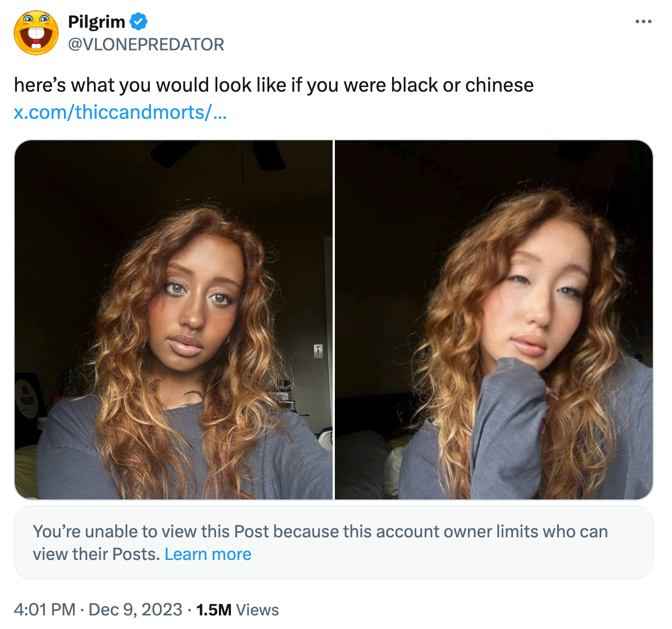
Task: Click the ellipsis ending the truncated link
Action: tap(219, 112)
